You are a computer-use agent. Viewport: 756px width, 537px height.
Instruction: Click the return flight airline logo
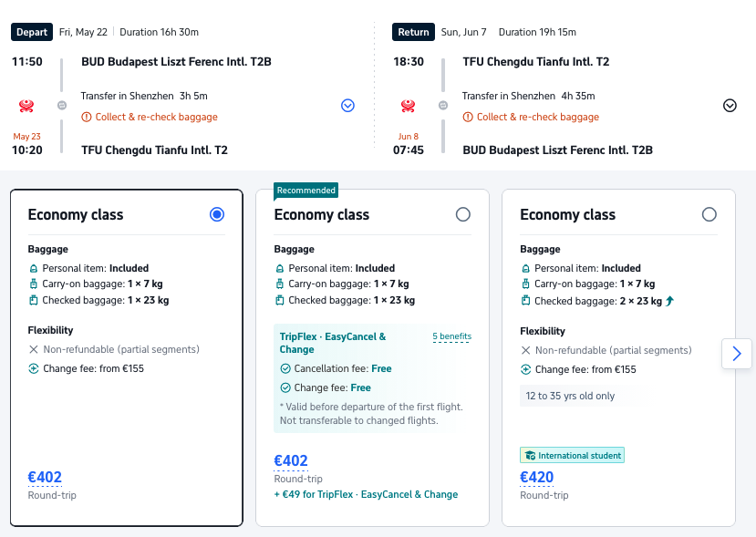tap(408, 106)
